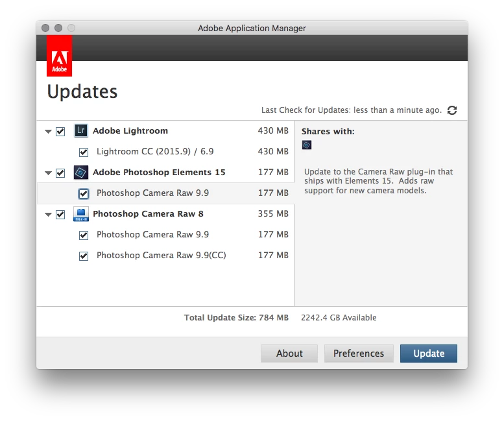Select Photoshop Camera Raw 9.9(CC) item
The image size is (504, 421).
pos(162,255)
